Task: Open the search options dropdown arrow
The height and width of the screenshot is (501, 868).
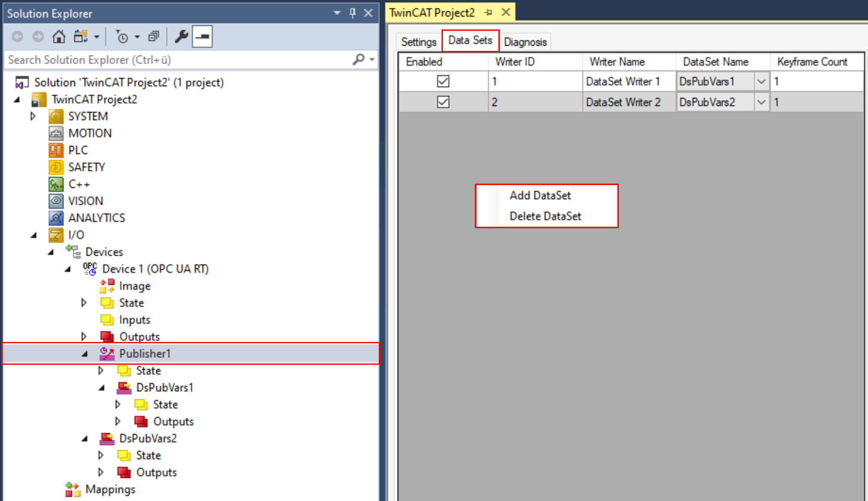Action: tap(372, 60)
